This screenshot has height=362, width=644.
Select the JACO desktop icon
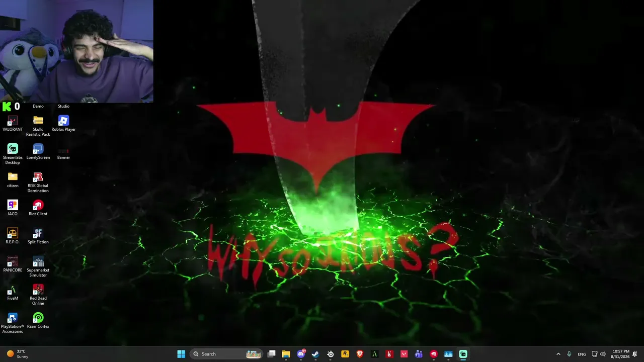[x=13, y=208]
